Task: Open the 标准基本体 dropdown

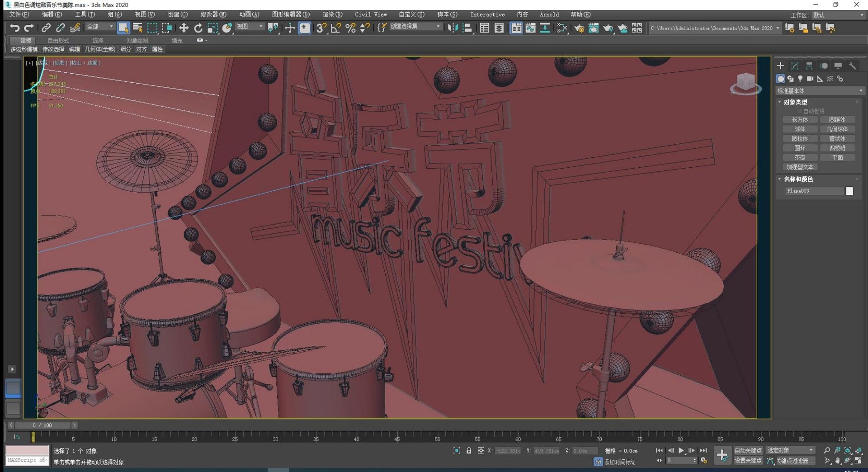Action: pyautogui.click(x=819, y=91)
